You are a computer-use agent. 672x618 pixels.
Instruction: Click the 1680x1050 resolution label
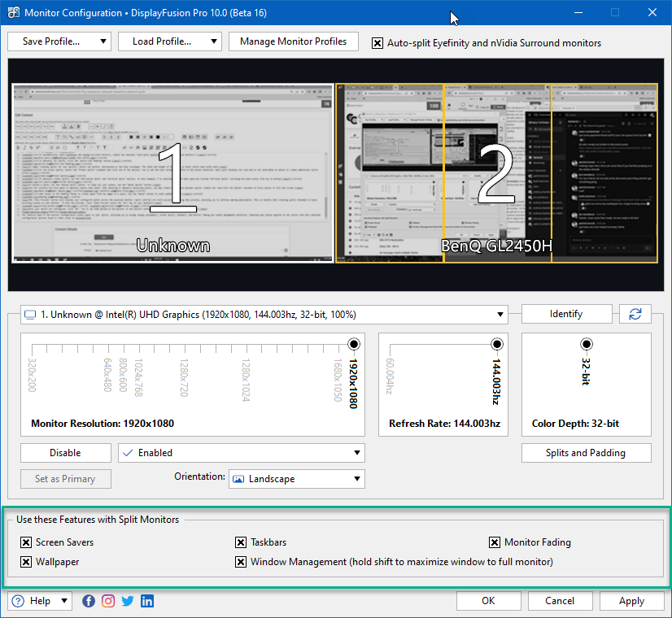(x=338, y=380)
